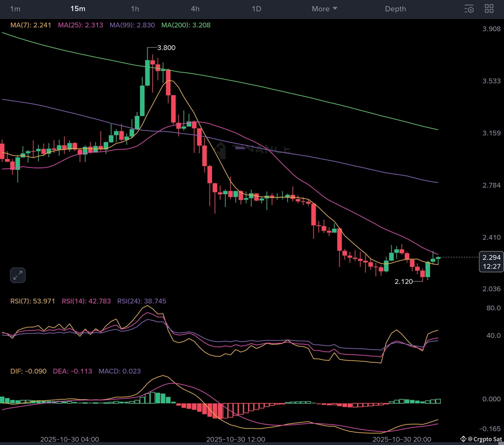Switch to the 1h timeframe
The width and height of the screenshot is (504, 445).
pos(135,9)
